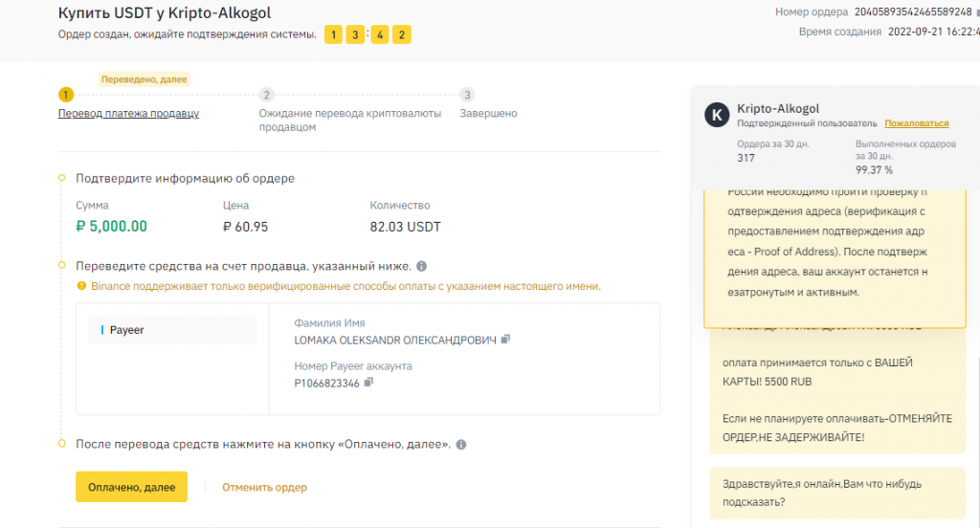Click the "Отменить ордер" link
980x528 pixels.
tap(264, 488)
